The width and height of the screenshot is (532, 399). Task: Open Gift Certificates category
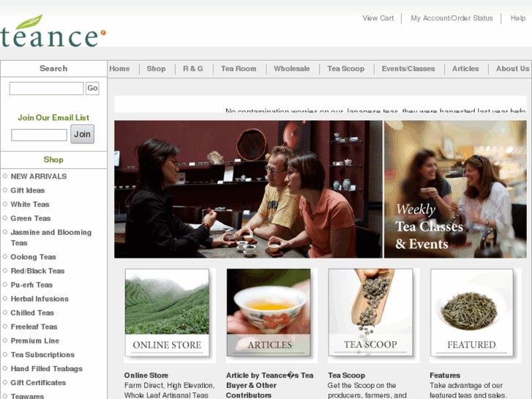(x=38, y=382)
